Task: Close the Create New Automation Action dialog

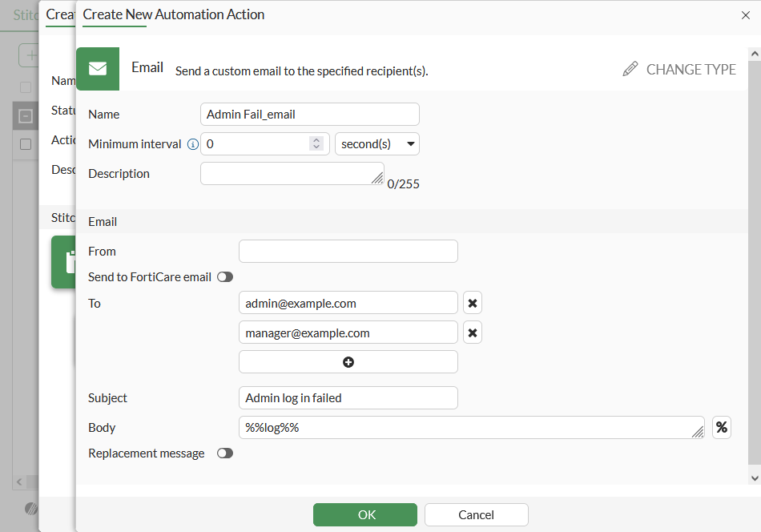Action: [746, 14]
